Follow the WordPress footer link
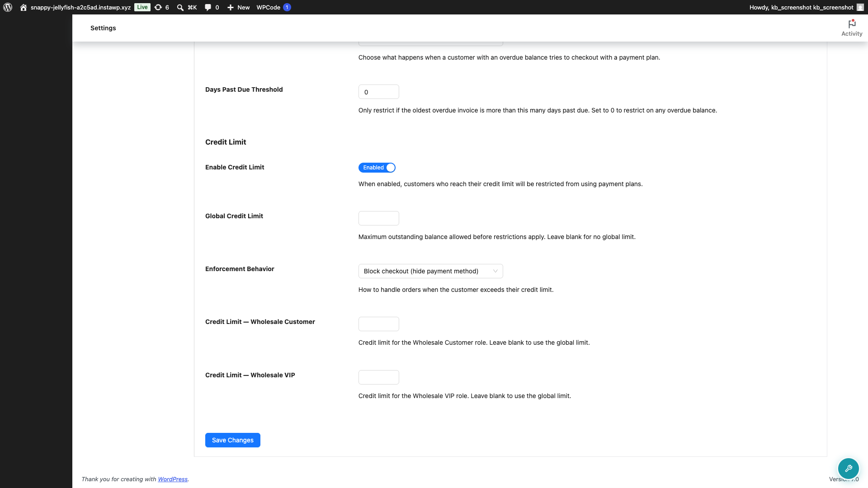The image size is (868, 488). [173, 479]
